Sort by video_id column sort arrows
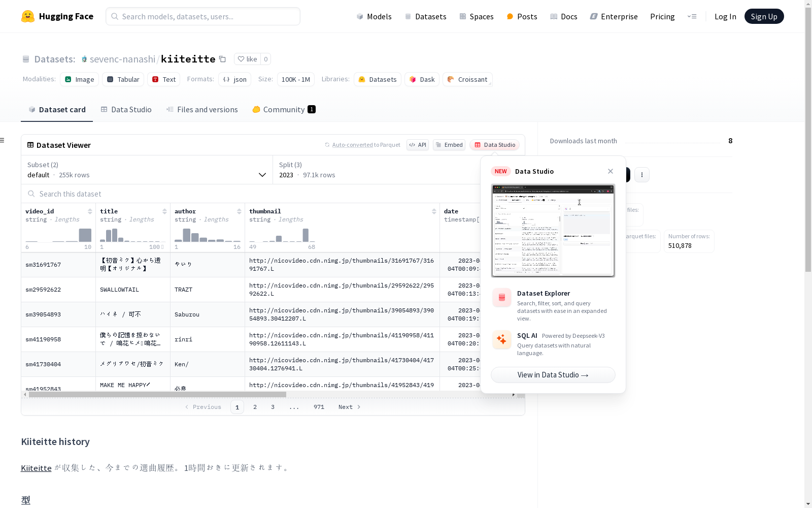The height and width of the screenshot is (508, 812). pyautogui.click(x=90, y=211)
